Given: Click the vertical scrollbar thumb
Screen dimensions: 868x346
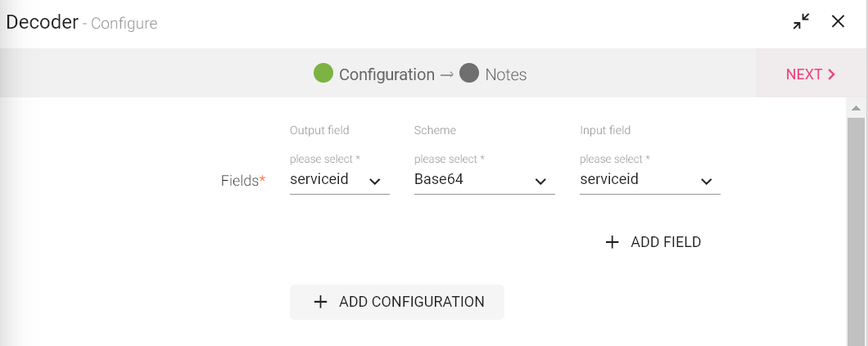Looking at the screenshot, I should click(856, 229).
